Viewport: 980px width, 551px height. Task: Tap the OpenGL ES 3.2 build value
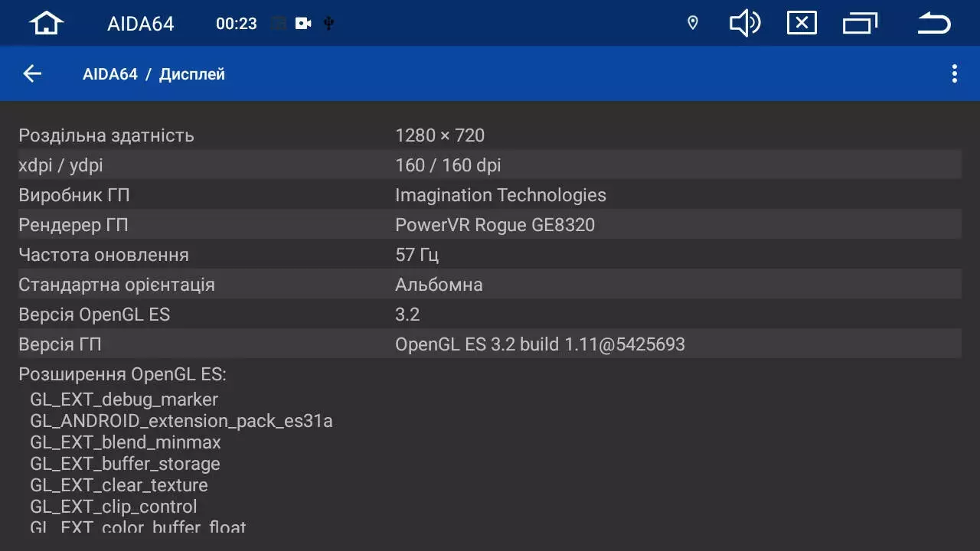(x=540, y=344)
